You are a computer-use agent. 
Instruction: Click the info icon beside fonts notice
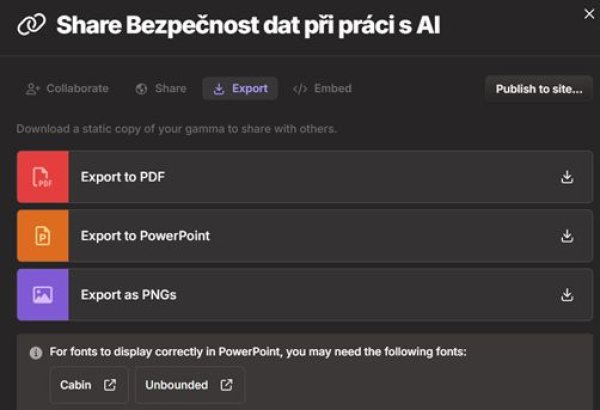(x=36, y=353)
